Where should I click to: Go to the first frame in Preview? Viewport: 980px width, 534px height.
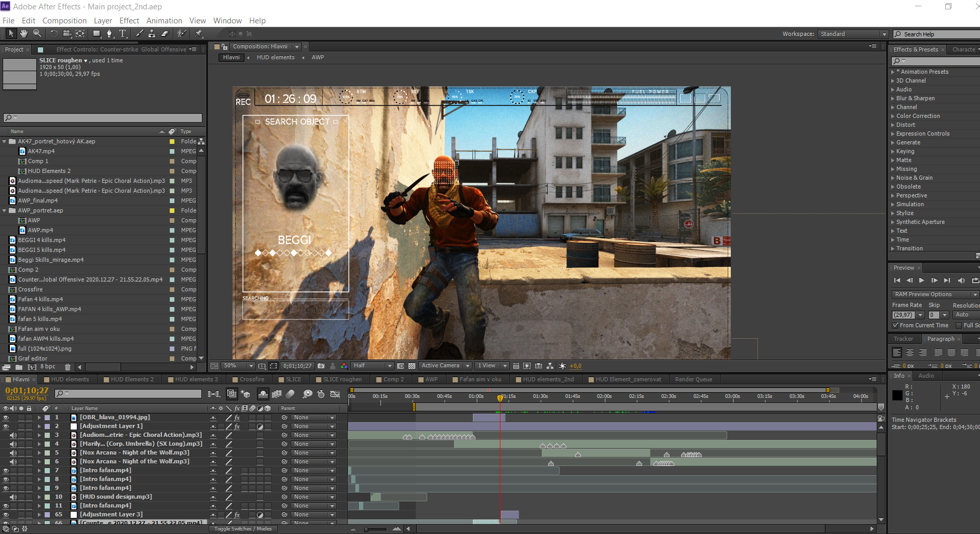[897, 280]
